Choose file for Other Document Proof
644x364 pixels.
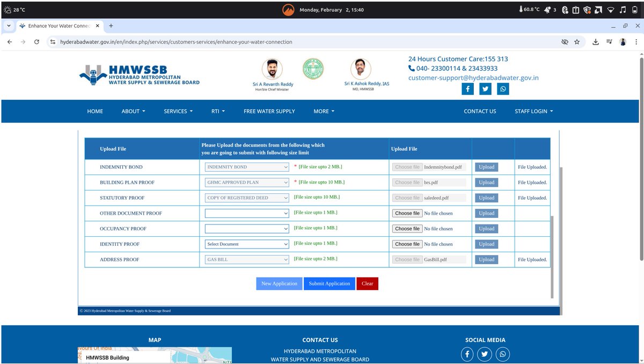[x=407, y=213]
